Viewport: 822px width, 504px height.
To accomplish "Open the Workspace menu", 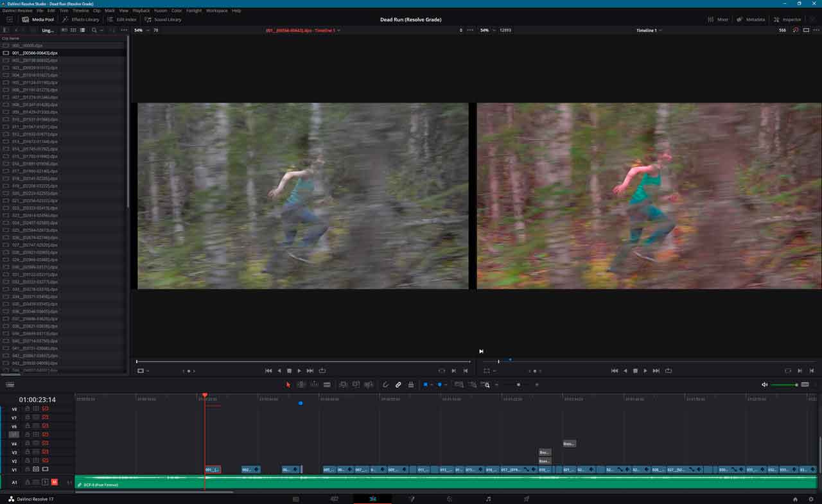I will (x=217, y=11).
